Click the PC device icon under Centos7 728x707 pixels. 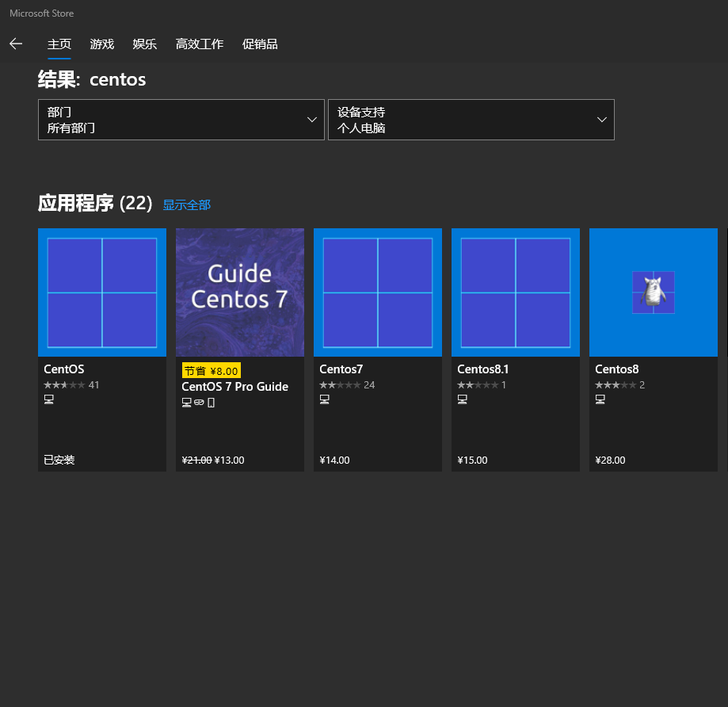[x=325, y=399]
